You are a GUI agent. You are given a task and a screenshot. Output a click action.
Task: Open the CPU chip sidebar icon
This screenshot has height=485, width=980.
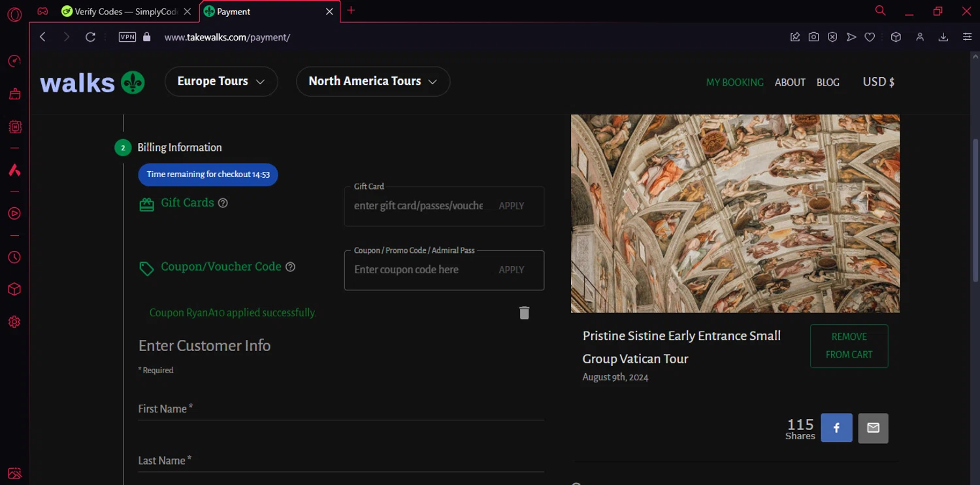click(x=14, y=127)
